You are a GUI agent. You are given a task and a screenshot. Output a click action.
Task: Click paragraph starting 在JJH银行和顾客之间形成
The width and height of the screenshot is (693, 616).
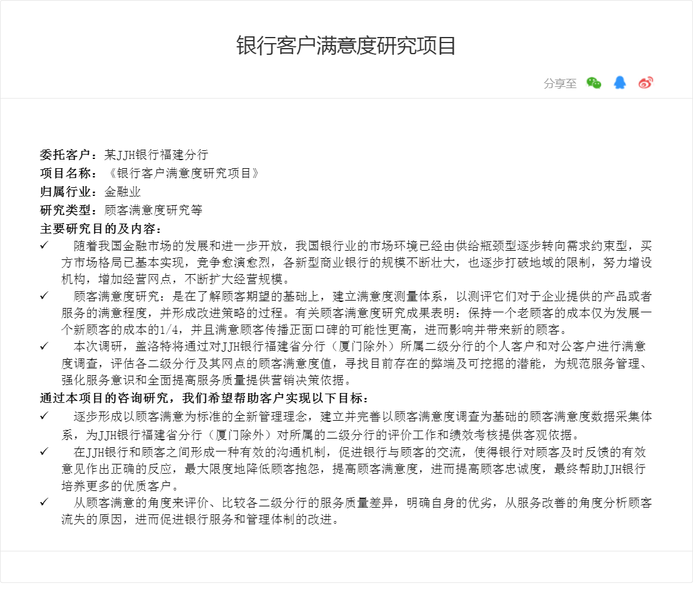tap(354, 469)
